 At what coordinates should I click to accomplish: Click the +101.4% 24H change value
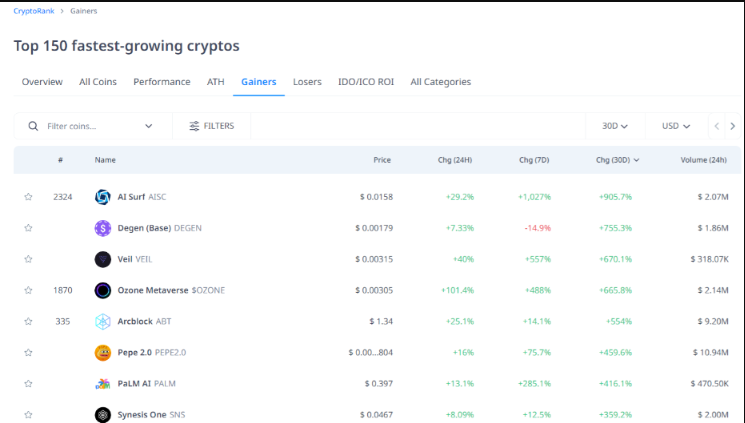pyautogui.click(x=458, y=290)
